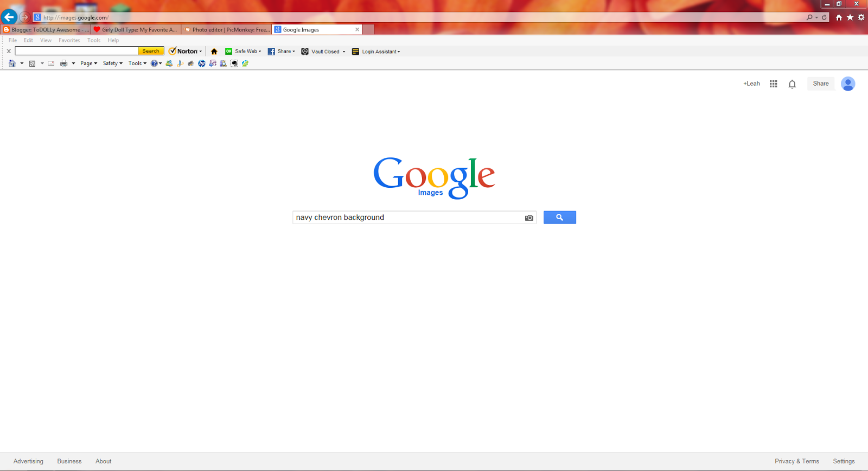
Task: Switch to the PicMonkey Photo editor tab
Action: [x=226, y=30]
